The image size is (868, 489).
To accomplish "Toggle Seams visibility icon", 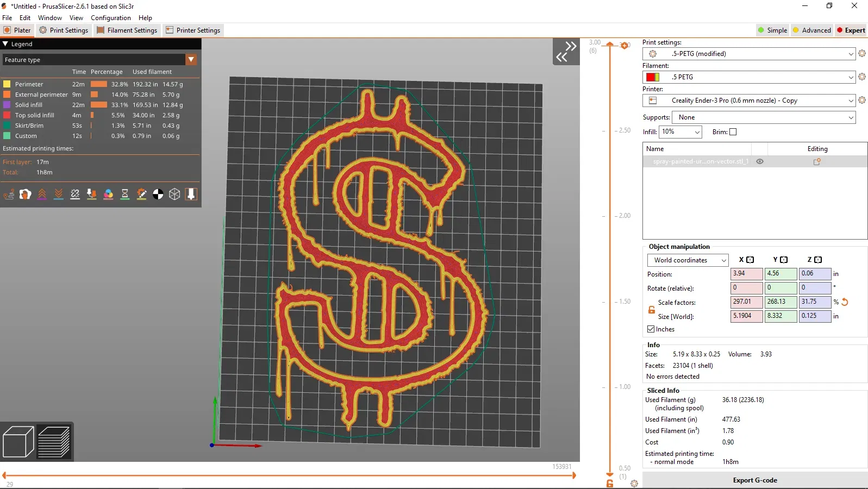I will [75, 194].
